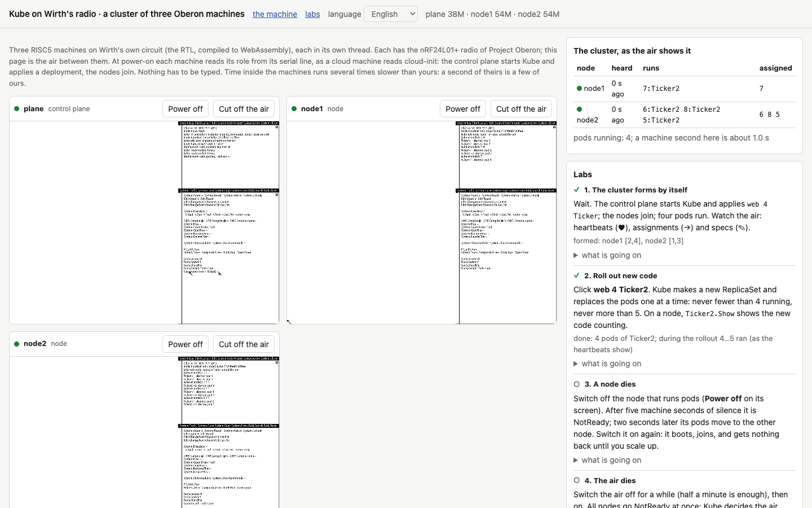Expand 'what is going on' under lab 2
The height and width of the screenshot is (508, 812).
coord(607,364)
